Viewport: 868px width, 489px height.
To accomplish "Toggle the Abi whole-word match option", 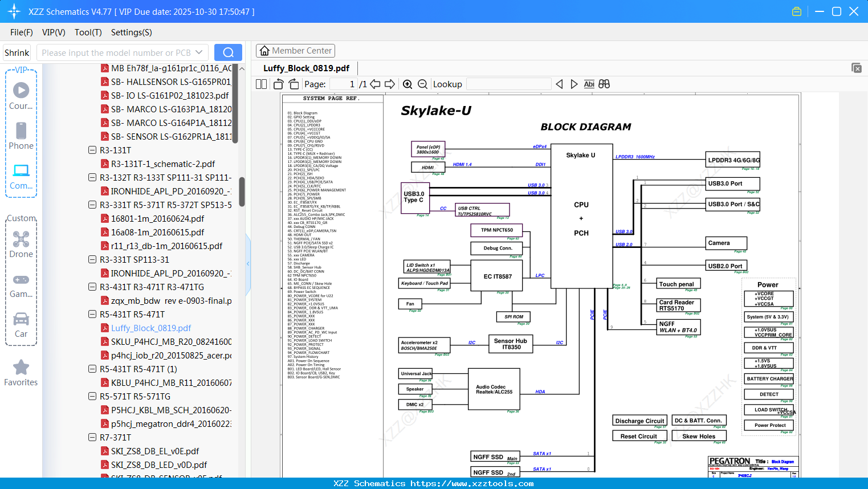I will coord(589,84).
